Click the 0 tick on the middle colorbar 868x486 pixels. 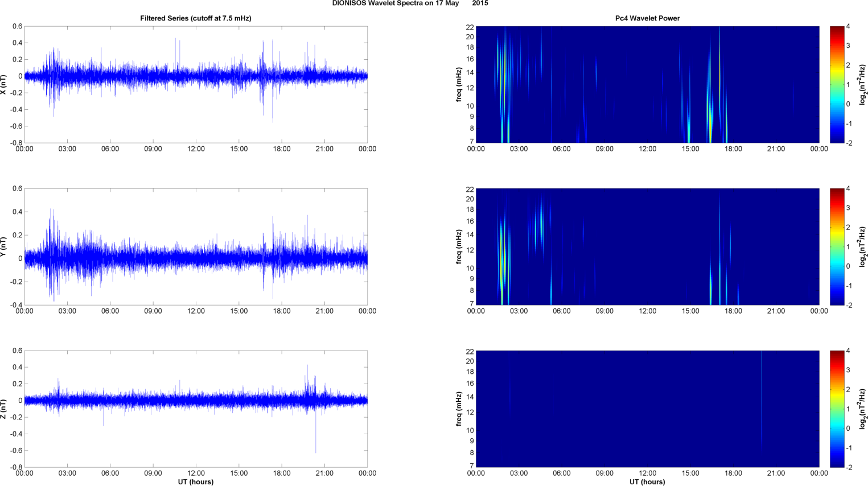tap(848, 266)
